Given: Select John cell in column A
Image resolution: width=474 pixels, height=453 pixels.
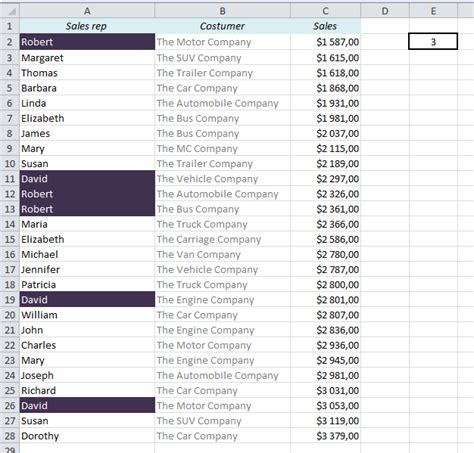Looking at the screenshot, I should click(x=87, y=330).
